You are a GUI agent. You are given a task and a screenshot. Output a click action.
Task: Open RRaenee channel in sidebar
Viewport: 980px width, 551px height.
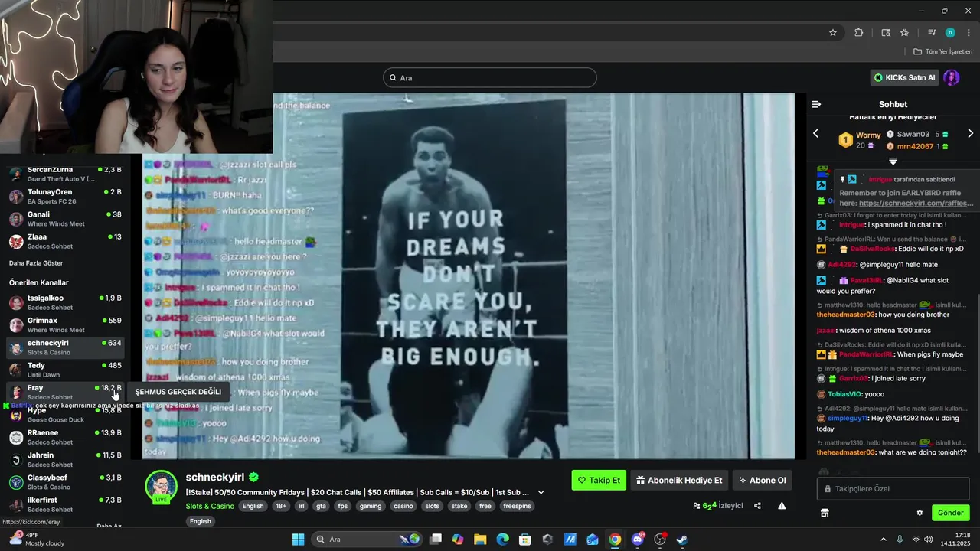tap(65, 437)
